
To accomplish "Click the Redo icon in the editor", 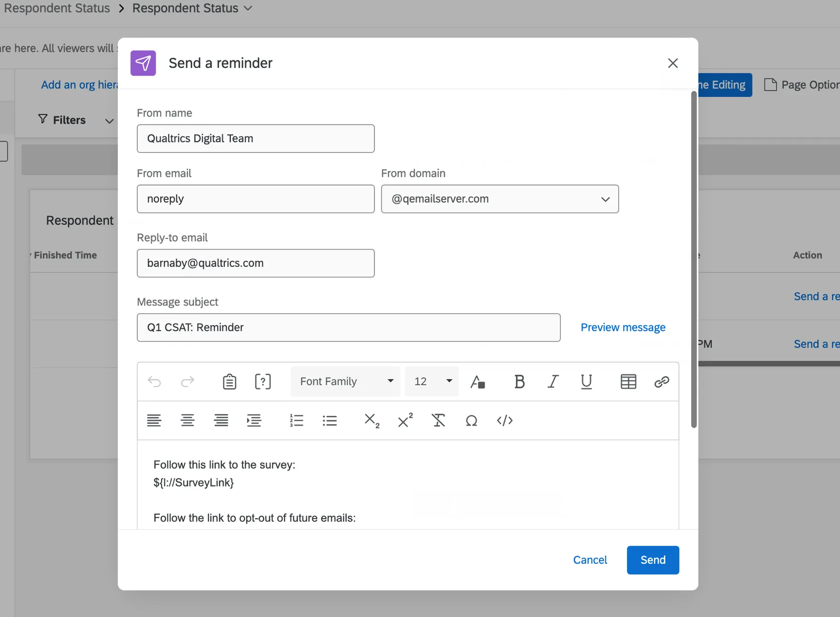I will click(187, 381).
